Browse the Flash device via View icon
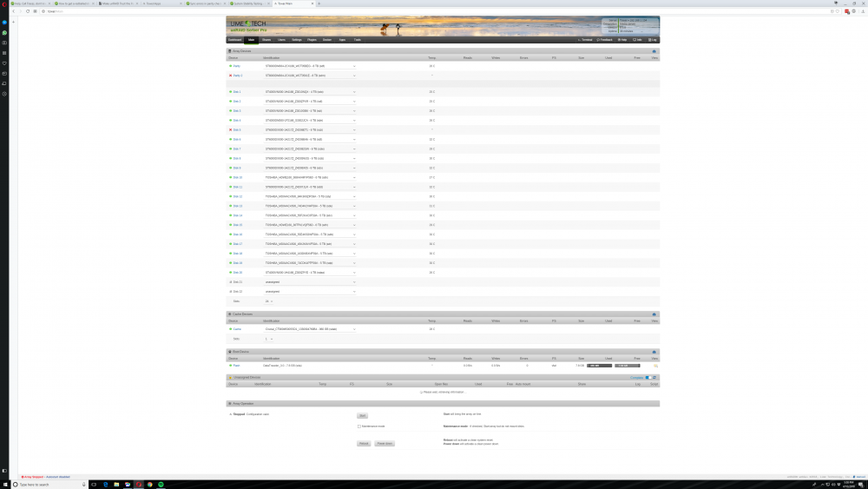 [655, 366]
